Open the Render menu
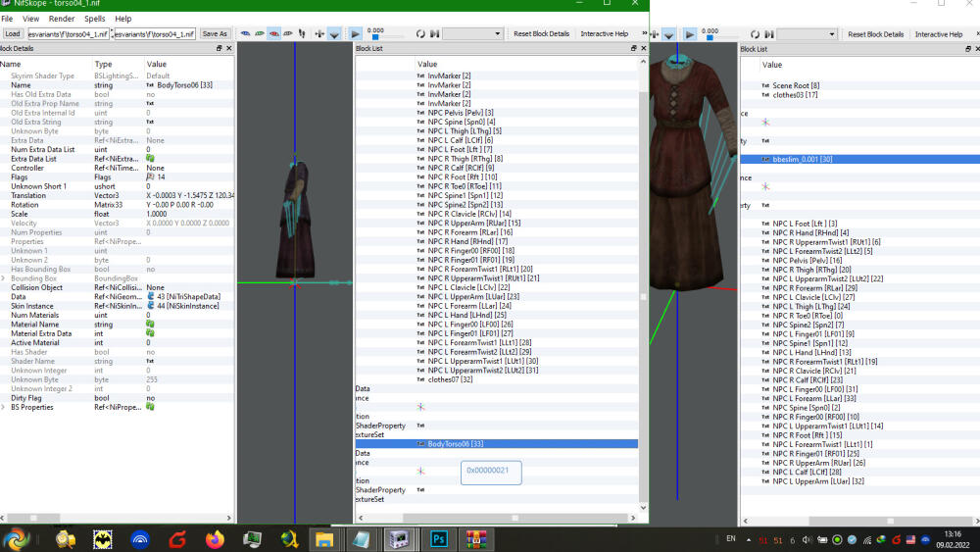This screenshot has height=552, width=980. tap(61, 19)
